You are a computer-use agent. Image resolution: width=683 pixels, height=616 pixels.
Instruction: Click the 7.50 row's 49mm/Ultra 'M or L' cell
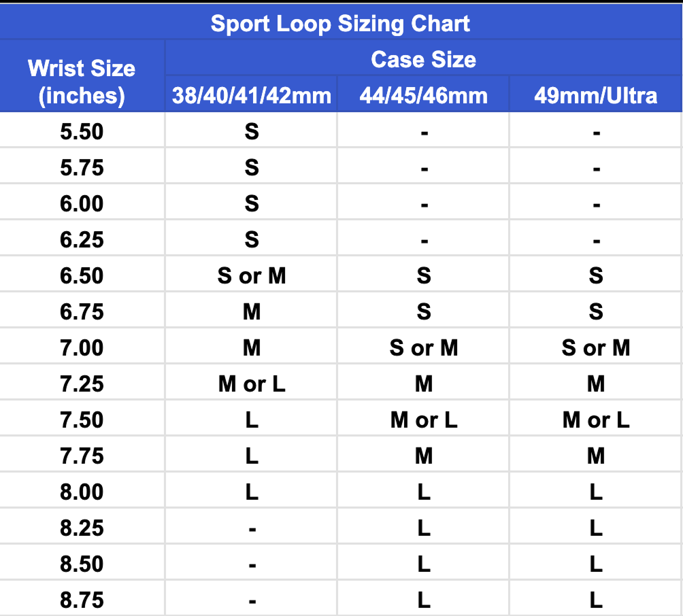[x=595, y=420]
